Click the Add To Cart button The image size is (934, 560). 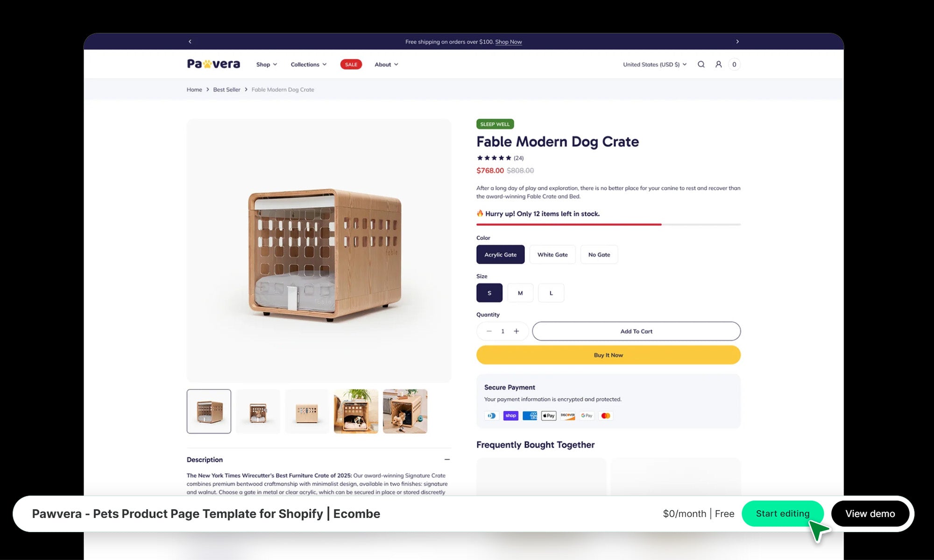(x=636, y=331)
